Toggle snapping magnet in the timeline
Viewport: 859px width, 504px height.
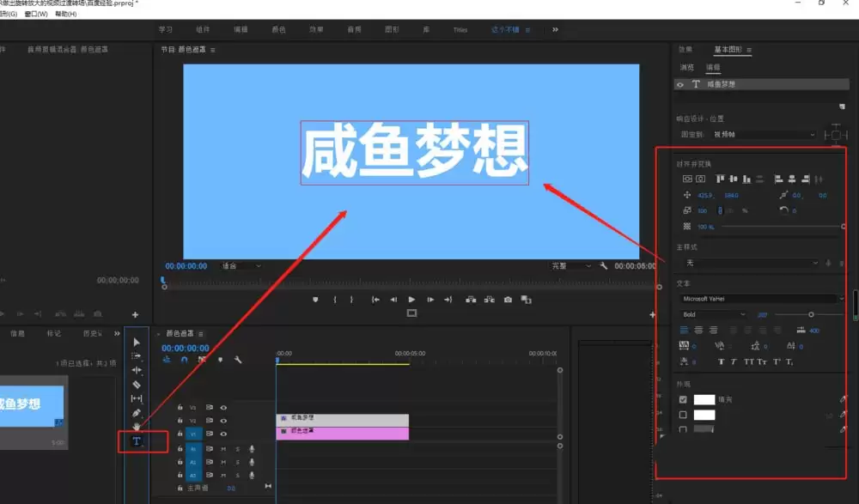(184, 360)
